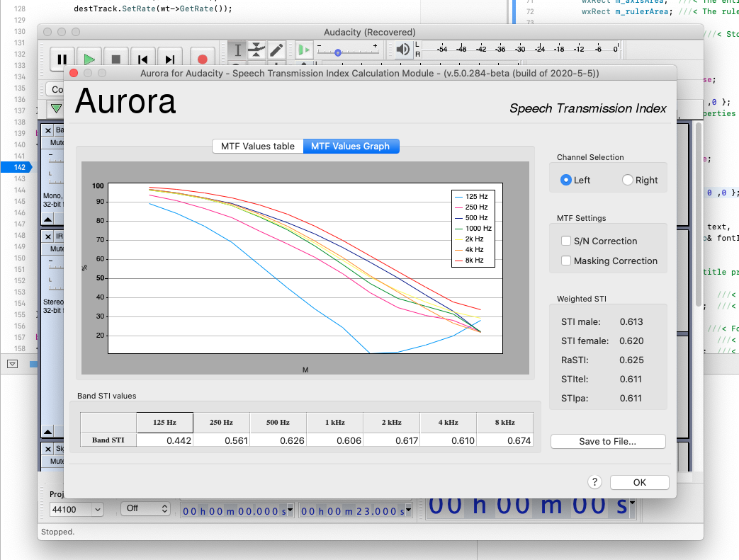Select the Selection (I-beam) tool

(237, 50)
